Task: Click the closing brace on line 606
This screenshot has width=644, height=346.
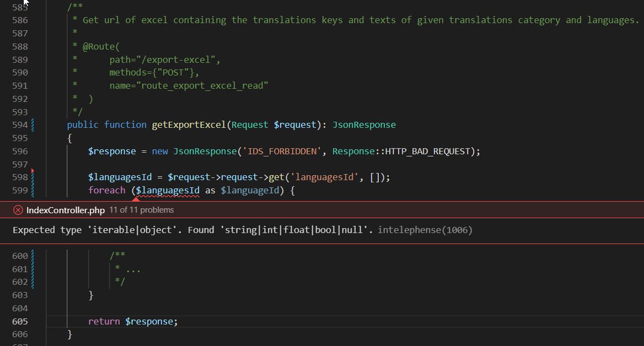Action: click(70, 334)
